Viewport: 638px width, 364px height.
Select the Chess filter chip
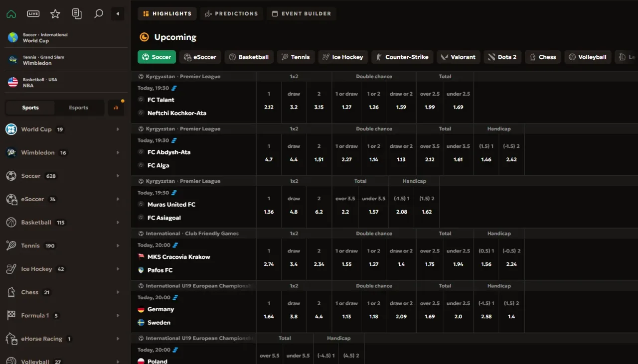pos(543,57)
